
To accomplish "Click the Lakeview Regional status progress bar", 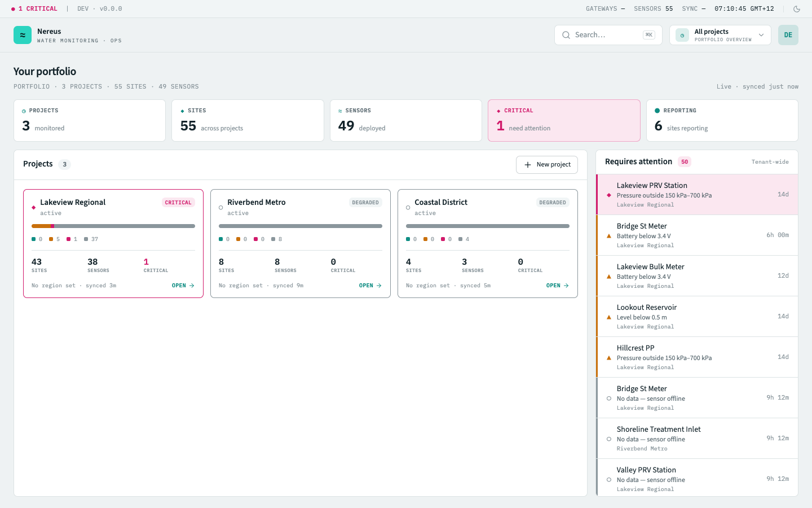I will (113, 226).
